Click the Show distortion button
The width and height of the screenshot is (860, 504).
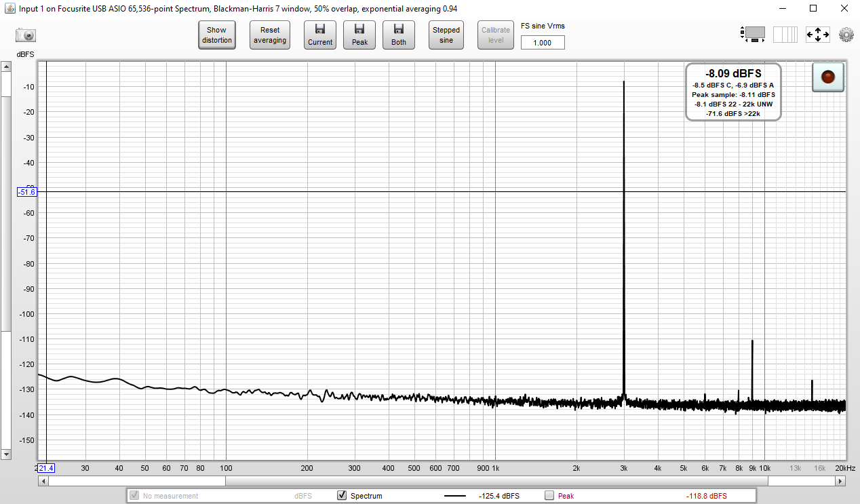click(x=216, y=35)
